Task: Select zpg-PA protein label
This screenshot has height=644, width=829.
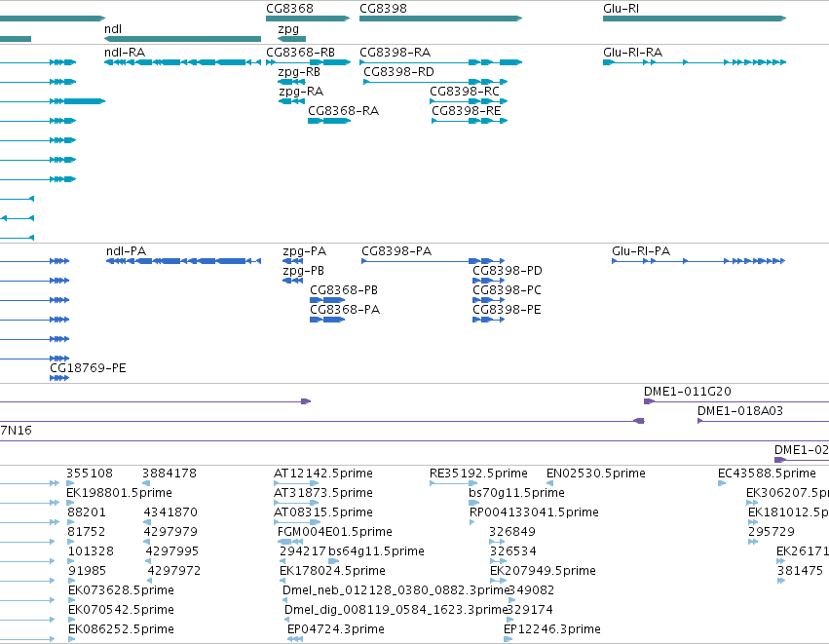Action: 305,251
